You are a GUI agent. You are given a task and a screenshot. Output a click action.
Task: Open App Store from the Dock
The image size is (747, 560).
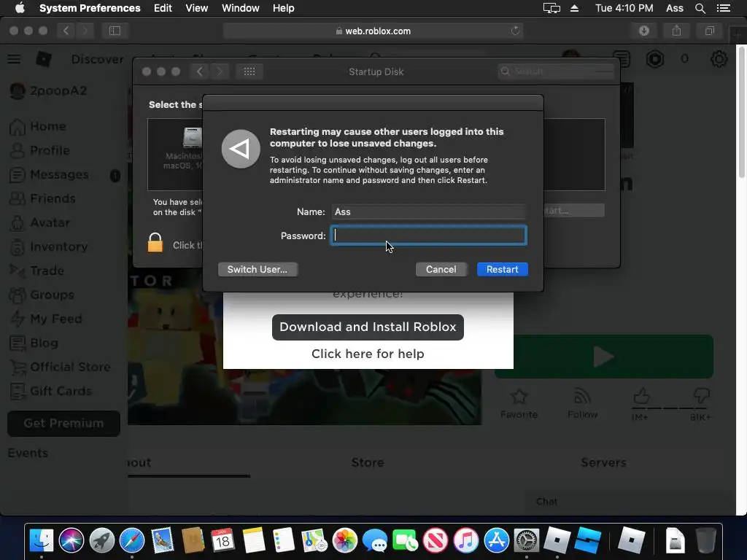[x=496, y=540]
